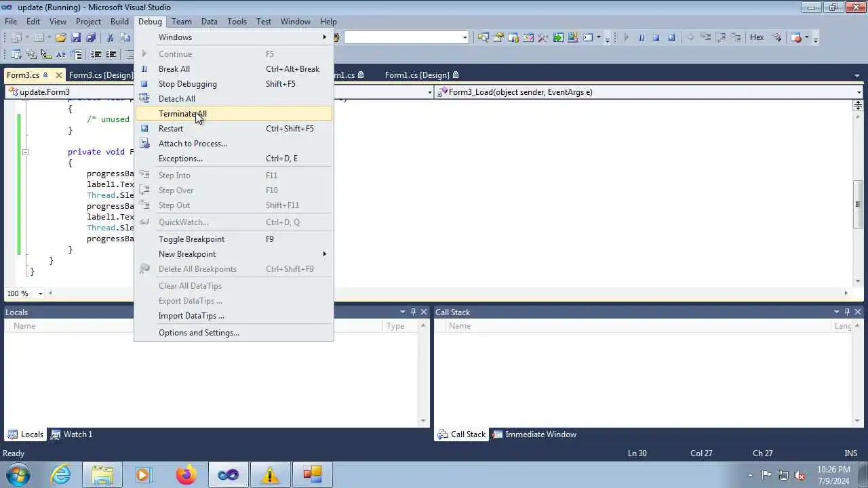The image size is (868, 488).
Task: Click the volume speaker tray icon
Action: 799,475
